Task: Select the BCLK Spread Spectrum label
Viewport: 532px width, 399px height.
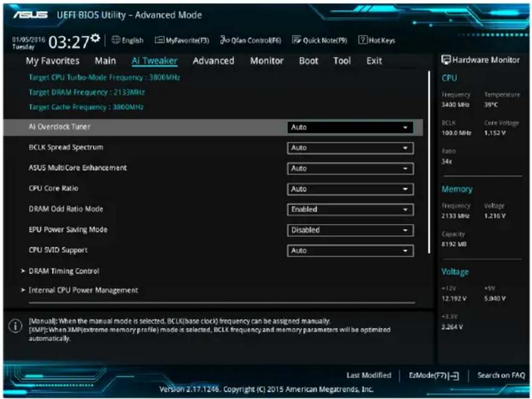Action: [x=66, y=147]
